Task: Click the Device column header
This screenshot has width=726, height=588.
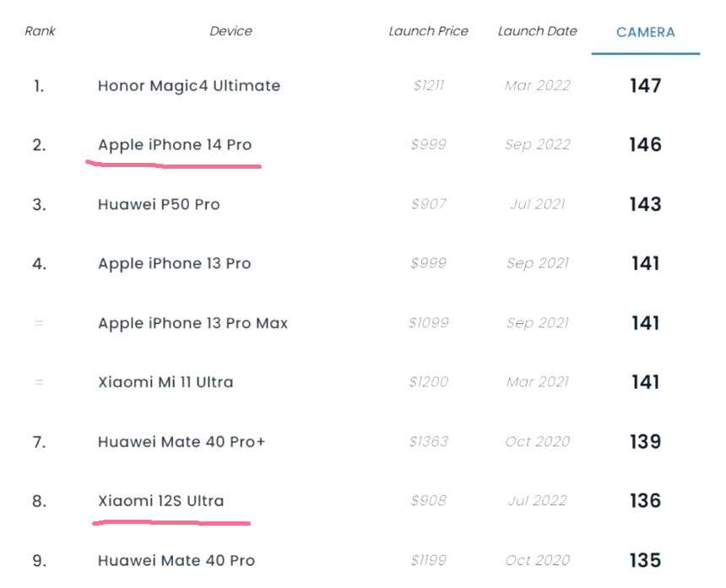Action: point(230,31)
